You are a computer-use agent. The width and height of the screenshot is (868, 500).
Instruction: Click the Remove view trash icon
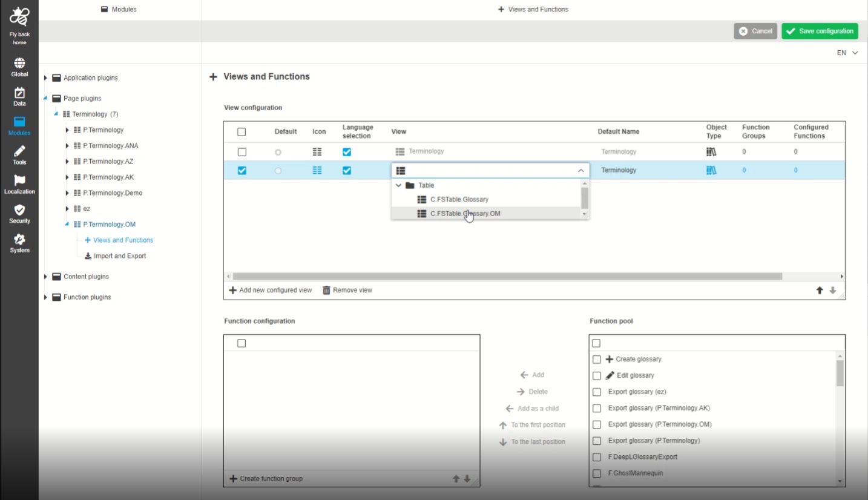coord(326,291)
